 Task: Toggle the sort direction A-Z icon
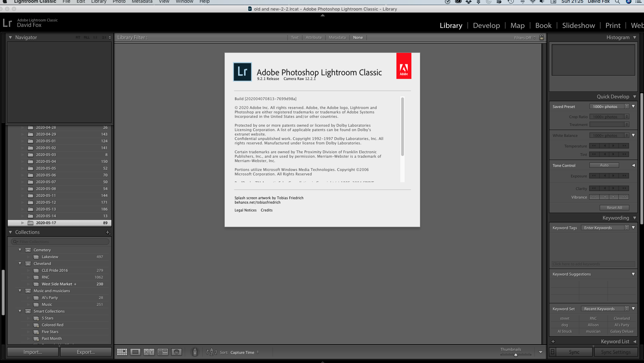[211, 352]
